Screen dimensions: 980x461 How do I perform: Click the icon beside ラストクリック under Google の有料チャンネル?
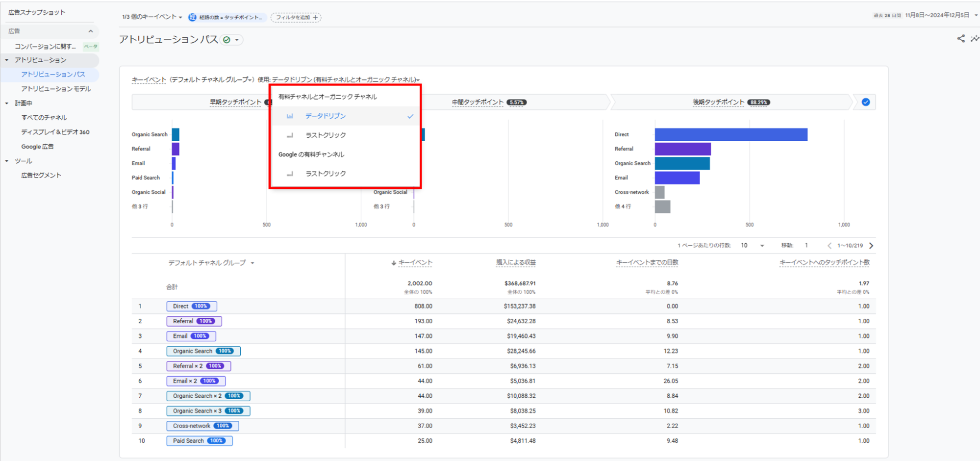click(290, 174)
